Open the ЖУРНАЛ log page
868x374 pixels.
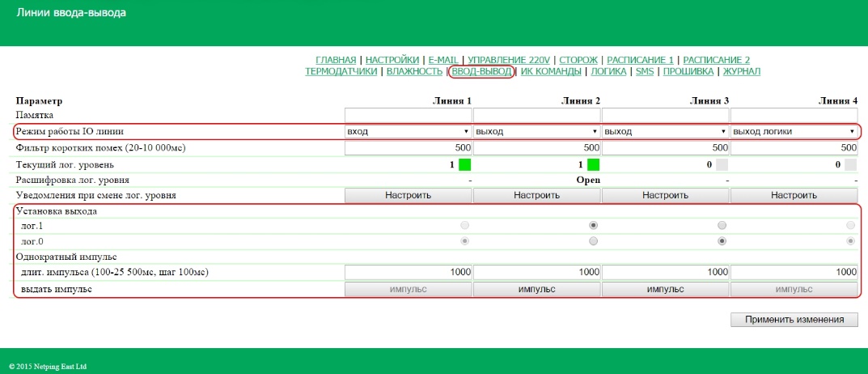tap(741, 71)
